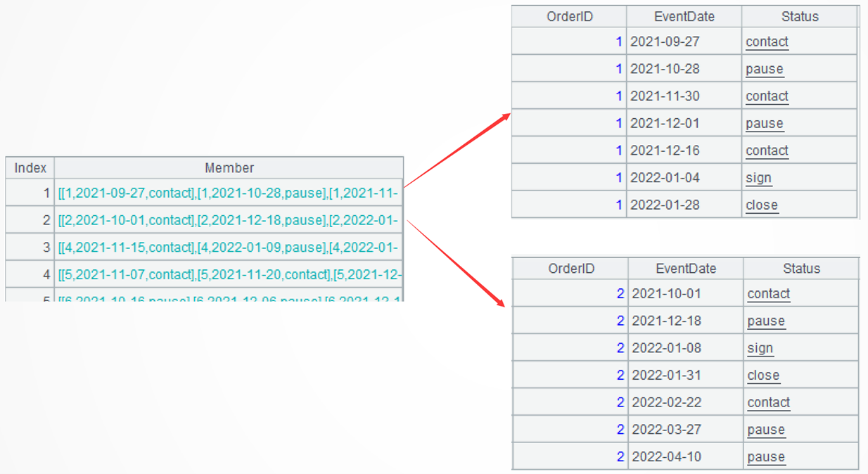Click OrderID header in top table
This screenshot has height=474, width=868.
[569, 16]
